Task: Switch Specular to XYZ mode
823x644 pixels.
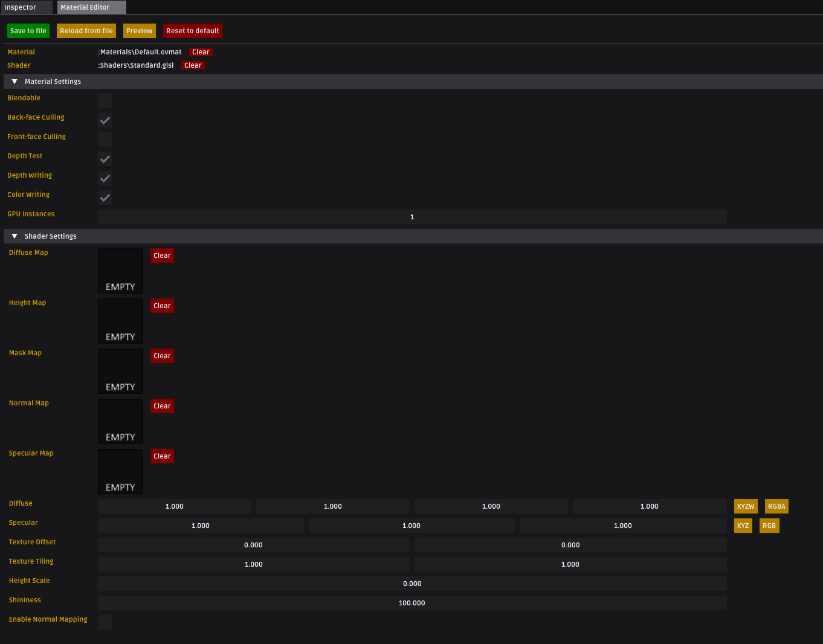Action: click(x=743, y=526)
